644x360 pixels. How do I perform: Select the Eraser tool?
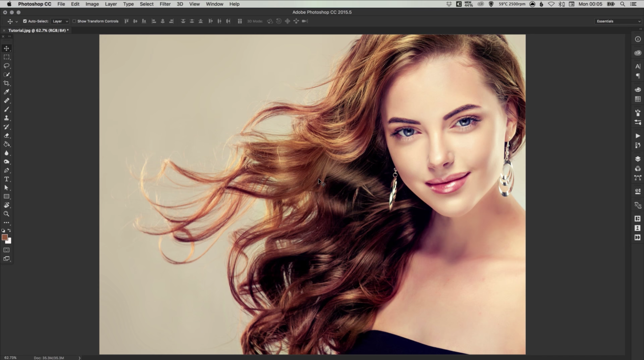pos(7,135)
